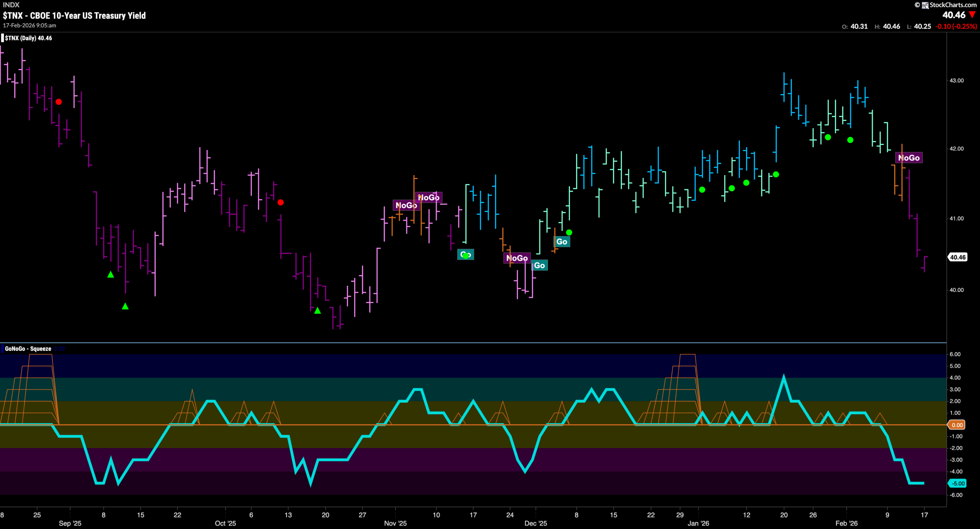Click the lower green triangle in mid-September
Screen dimensions: 980x529
[x=125, y=306]
